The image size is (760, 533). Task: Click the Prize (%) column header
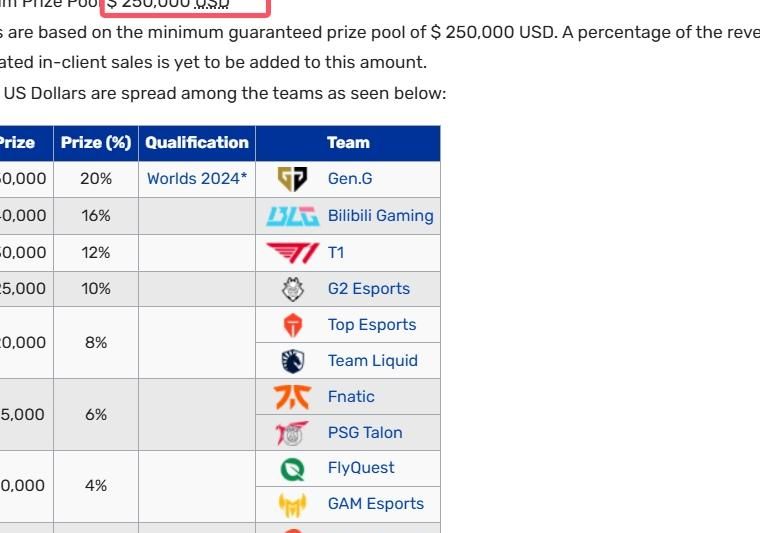click(x=96, y=143)
